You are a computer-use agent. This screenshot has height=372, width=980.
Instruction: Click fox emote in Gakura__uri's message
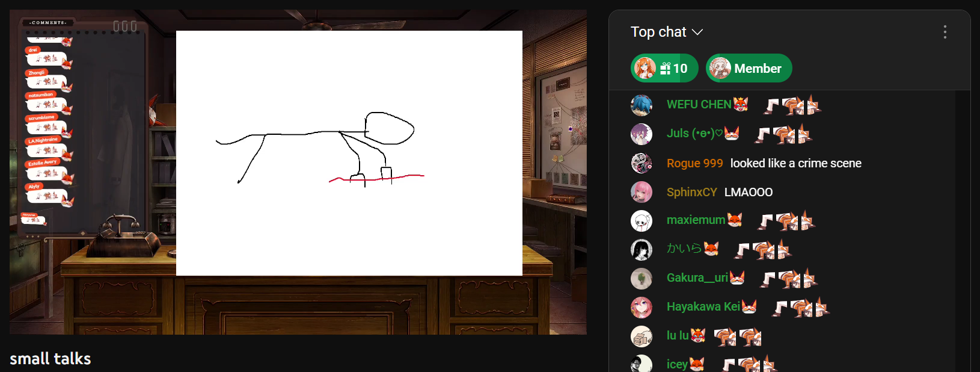click(789, 279)
